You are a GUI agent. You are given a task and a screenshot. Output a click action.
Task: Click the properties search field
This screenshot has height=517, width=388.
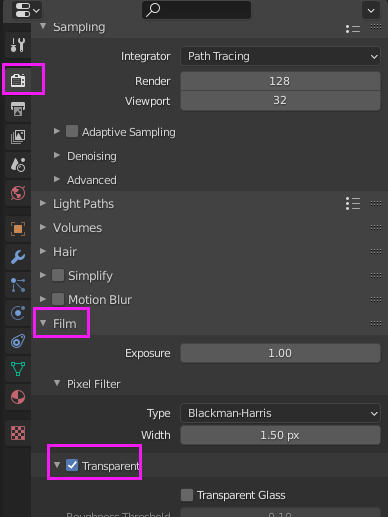pyautogui.click(x=197, y=10)
